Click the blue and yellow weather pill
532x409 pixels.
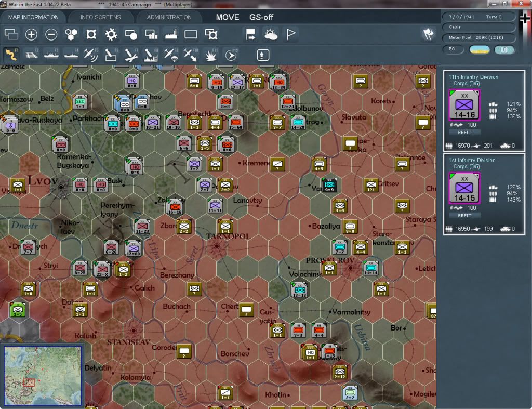[479, 49]
